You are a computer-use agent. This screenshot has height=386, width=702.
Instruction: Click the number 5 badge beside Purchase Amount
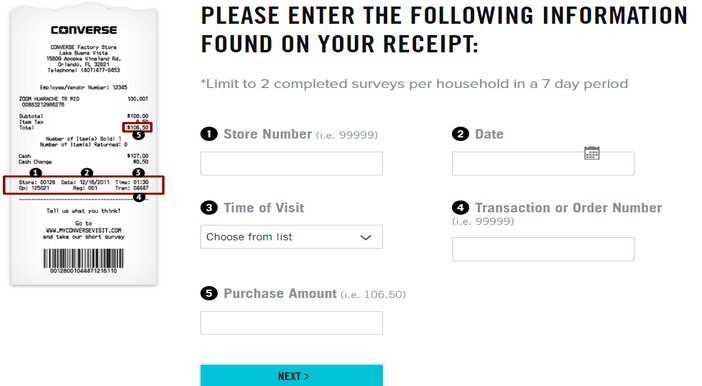coord(209,293)
